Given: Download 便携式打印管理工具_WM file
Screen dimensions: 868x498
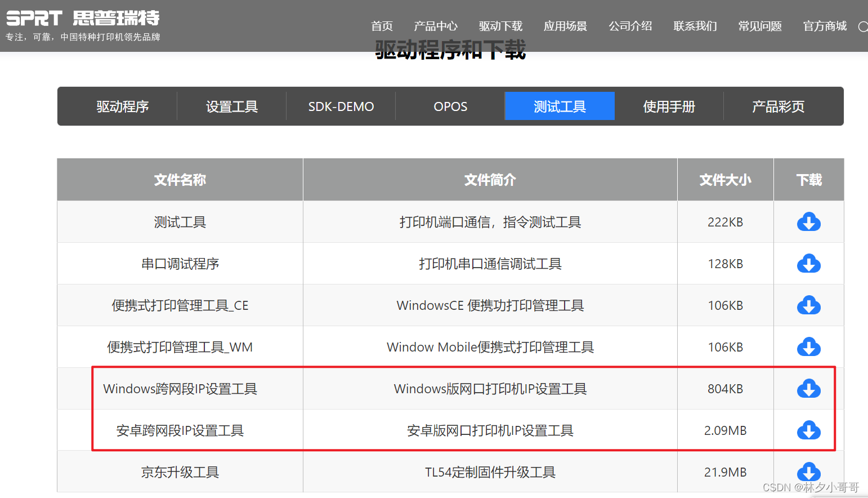Looking at the screenshot, I should [809, 347].
